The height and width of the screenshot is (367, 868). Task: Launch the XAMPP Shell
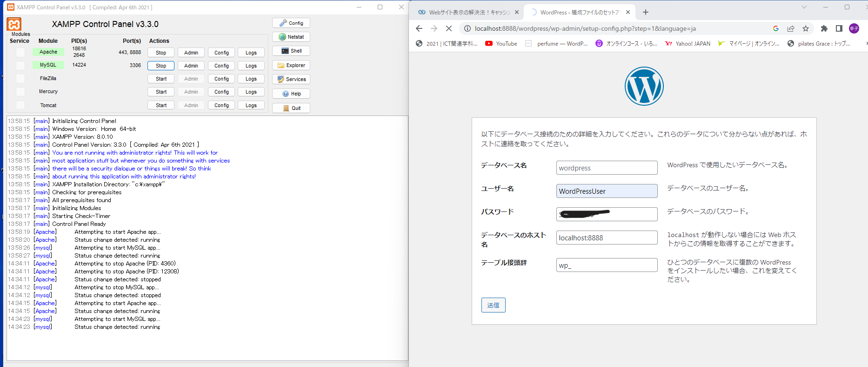tap(291, 51)
